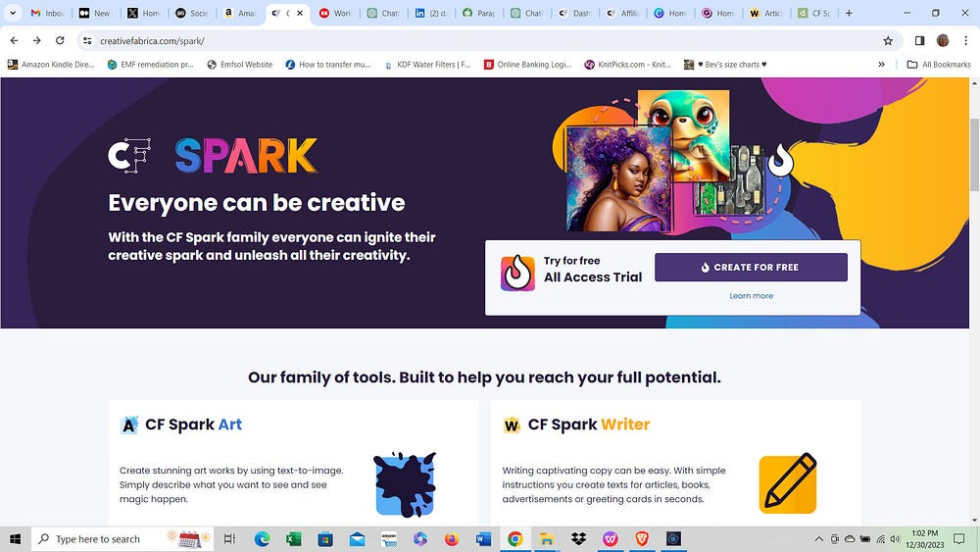
Task: Click the CREATE FOR FREE button
Action: pos(751,268)
